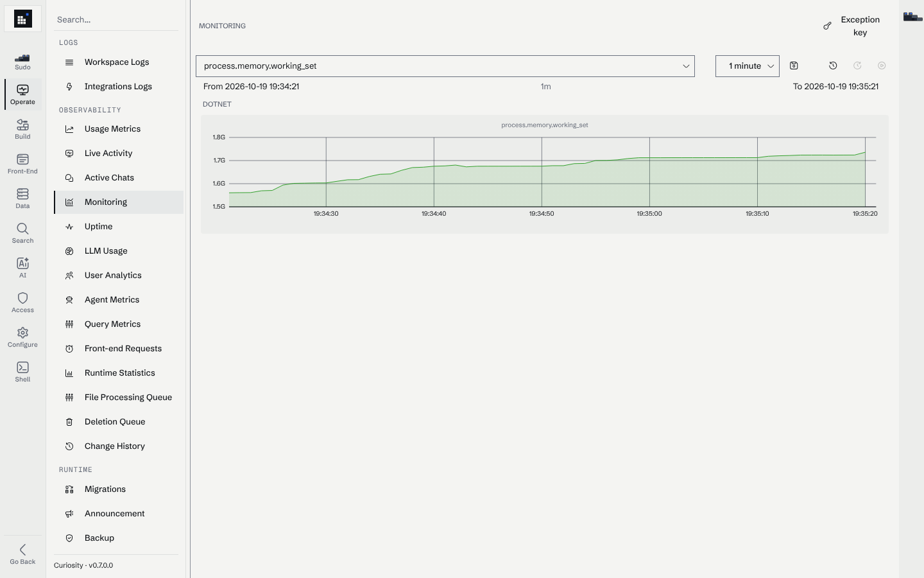
Task: Open Query Metrics
Action: pyautogui.click(x=119, y=324)
